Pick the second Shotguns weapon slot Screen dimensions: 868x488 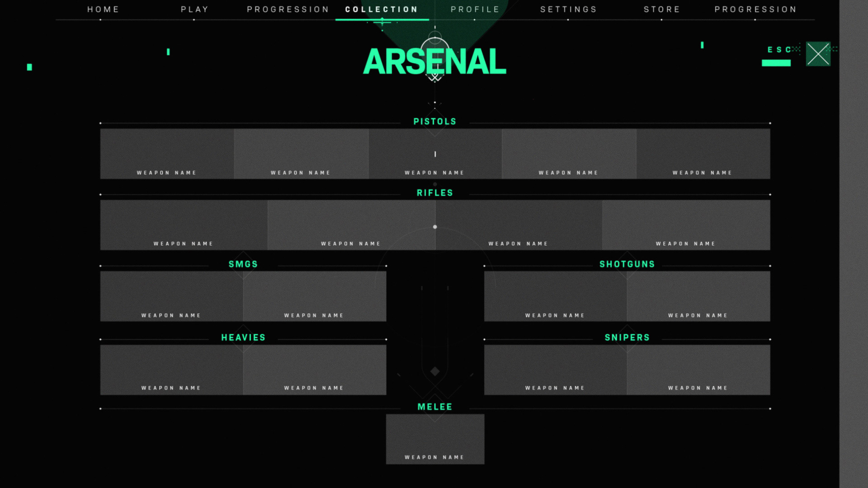pos(698,296)
